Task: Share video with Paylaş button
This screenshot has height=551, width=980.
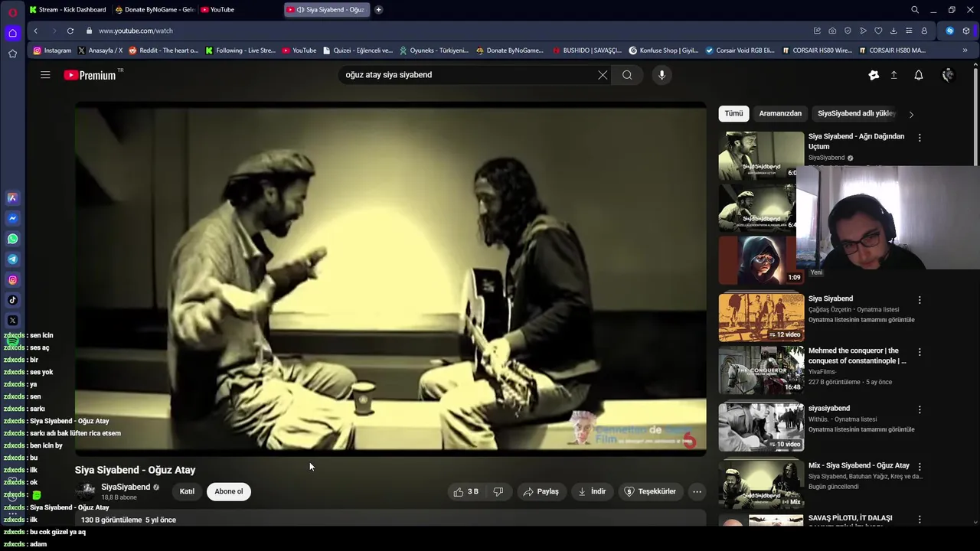Action: coord(541,491)
